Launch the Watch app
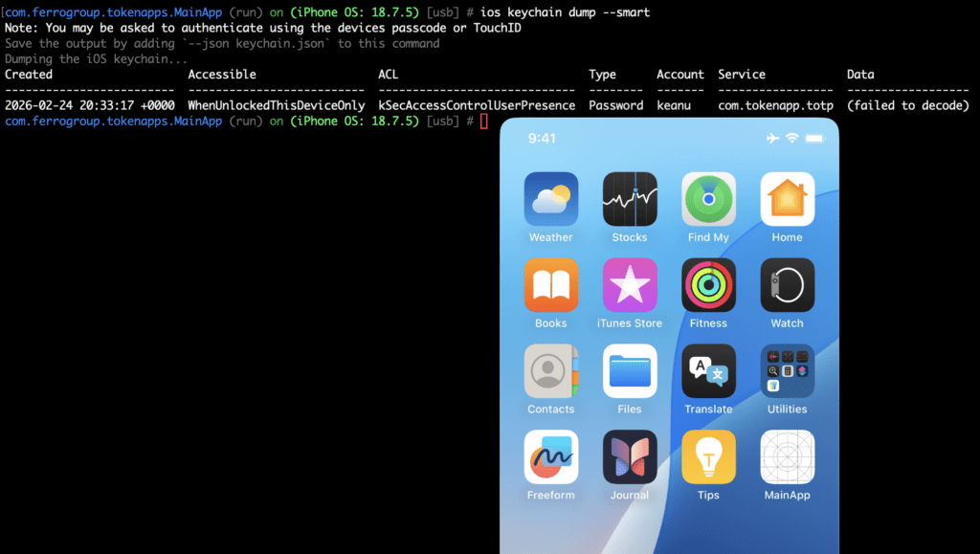Viewport: 980px width, 554px height. (787, 285)
